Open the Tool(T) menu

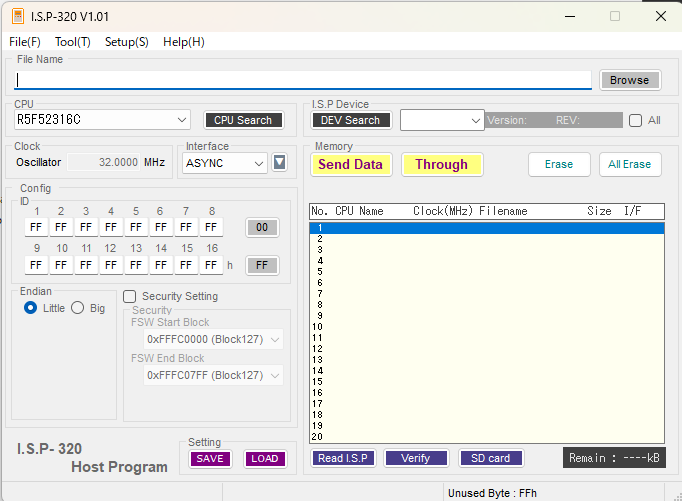73,42
